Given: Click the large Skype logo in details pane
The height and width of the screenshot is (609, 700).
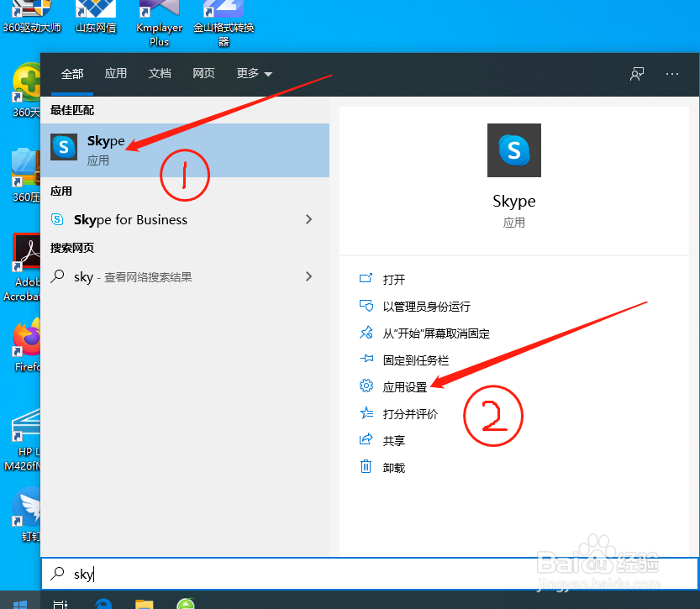Looking at the screenshot, I should 513,150.
